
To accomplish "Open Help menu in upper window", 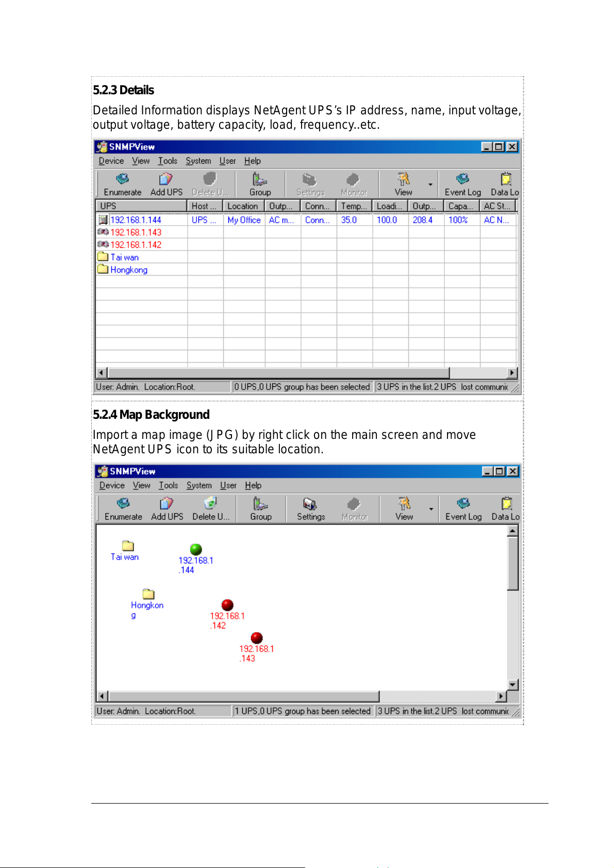I will (253, 161).
